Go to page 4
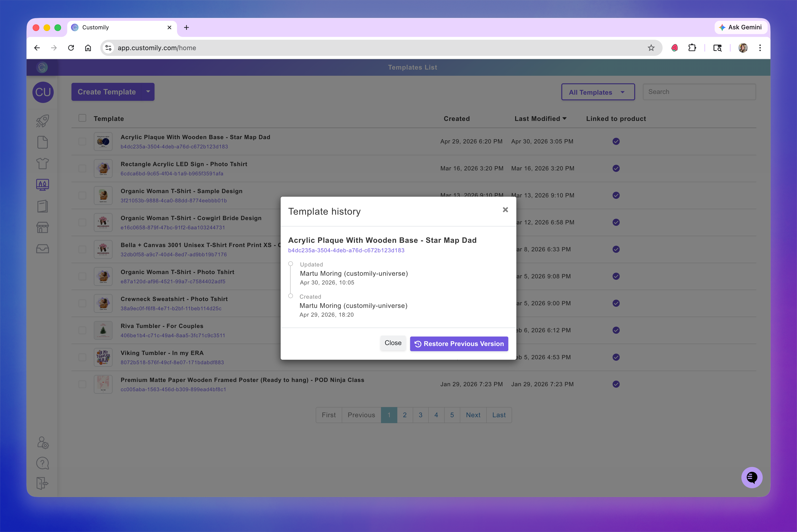Viewport: 797px width, 532px height. pos(436,415)
